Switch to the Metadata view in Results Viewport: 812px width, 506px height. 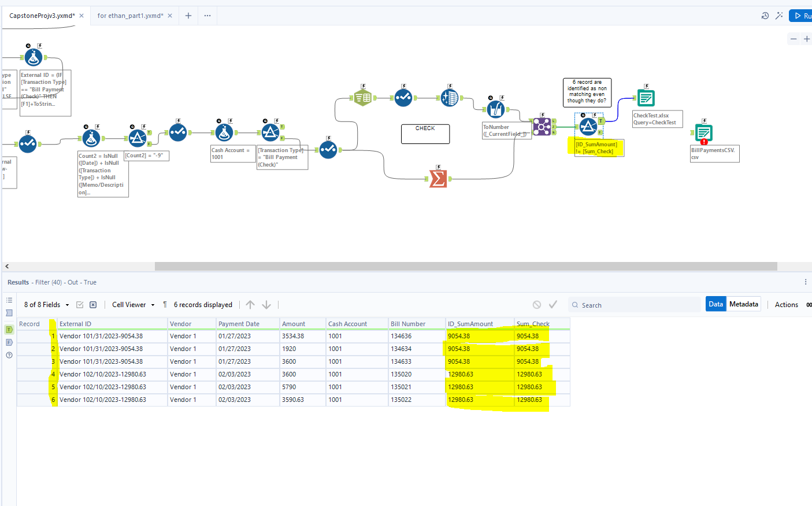[x=744, y=304]
